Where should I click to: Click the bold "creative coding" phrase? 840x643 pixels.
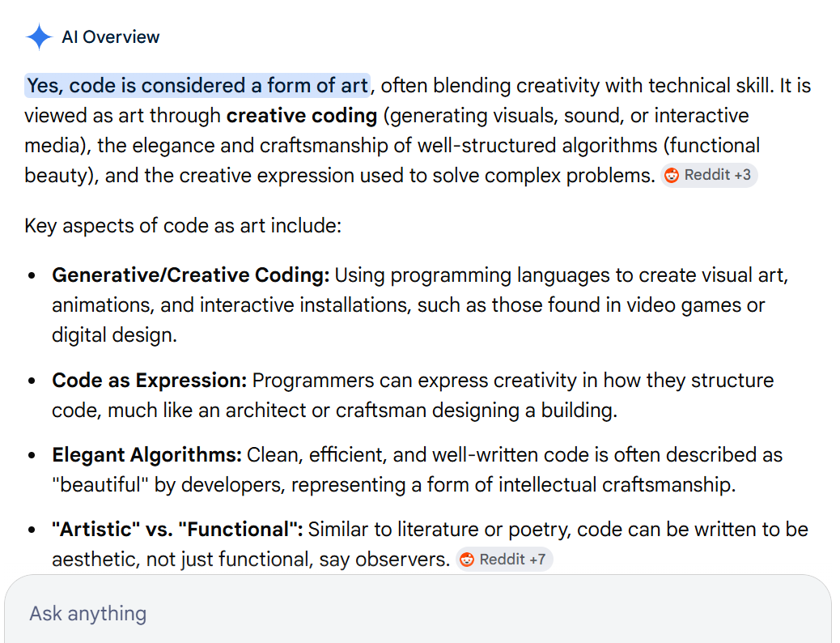tap(302, 116)
